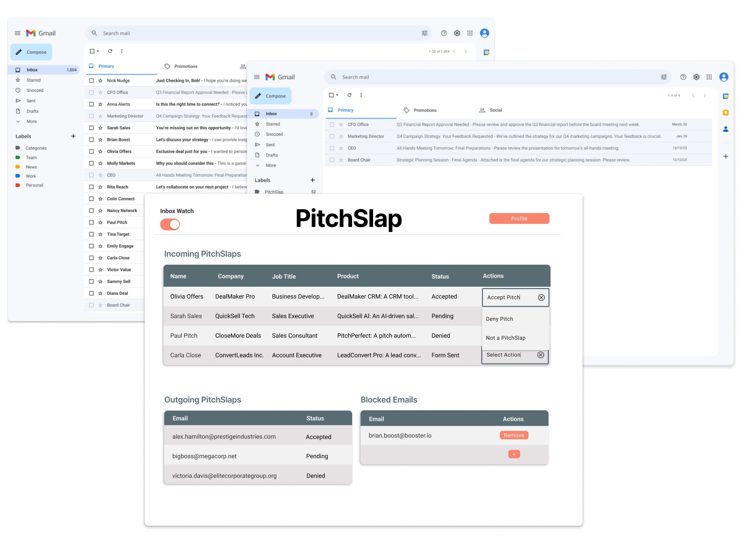Create new label in front Gmail window
Screen dimensions: 756x543
tap(312, 180)
